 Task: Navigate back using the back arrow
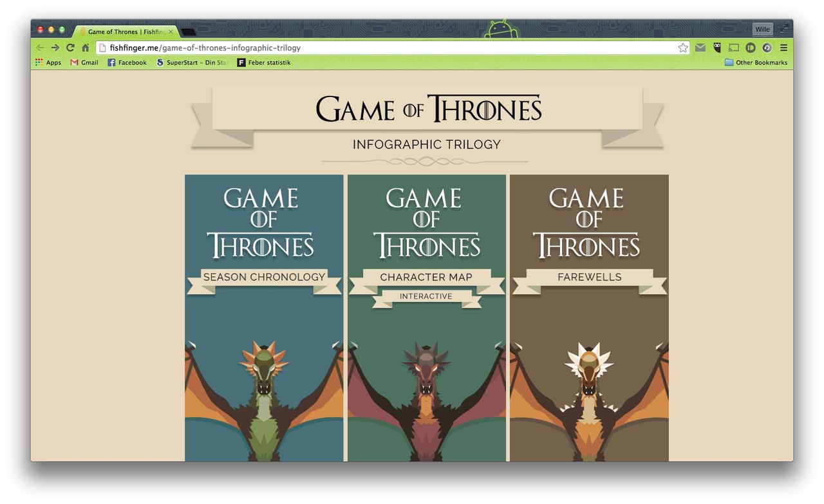pos(39,47)
